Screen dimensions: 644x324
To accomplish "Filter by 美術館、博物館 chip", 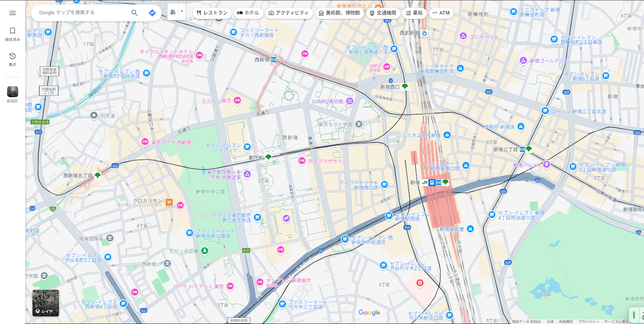I will coord(339,13).
